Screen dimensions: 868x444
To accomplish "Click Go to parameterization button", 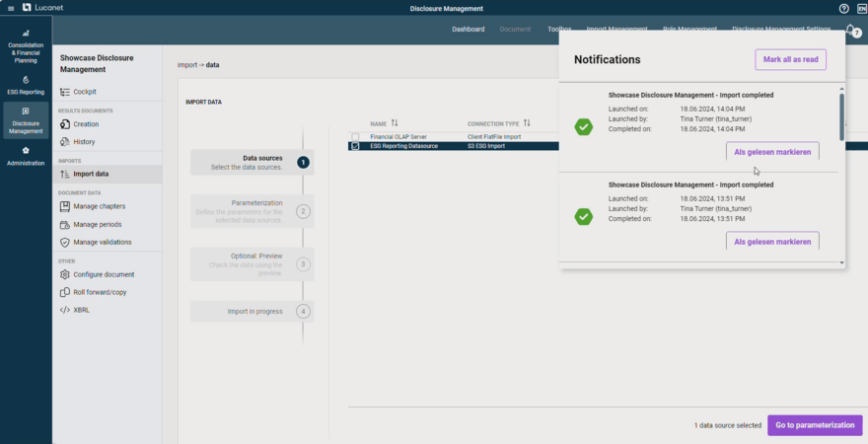I will tap(815, 425).
